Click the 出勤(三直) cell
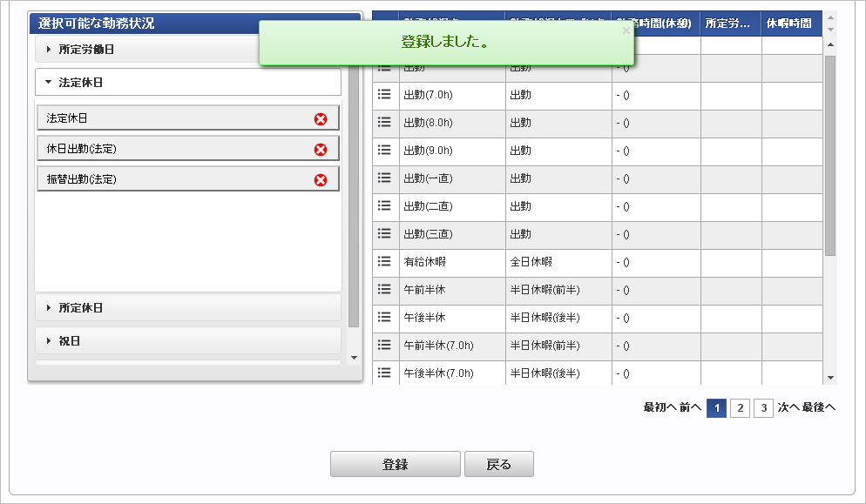The height and width of the screenshot is (504, 866). click(x=452, y=234)
